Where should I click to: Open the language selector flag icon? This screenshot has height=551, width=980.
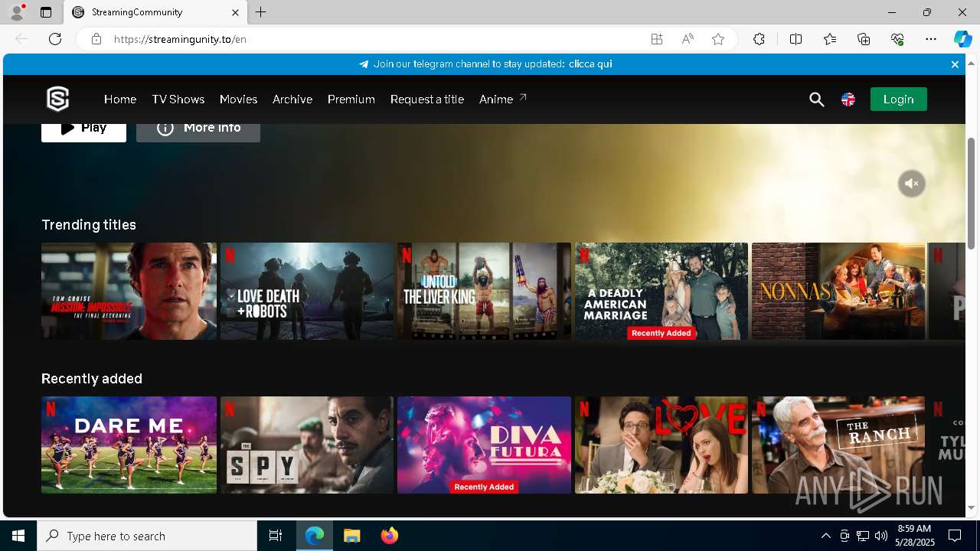848,99
